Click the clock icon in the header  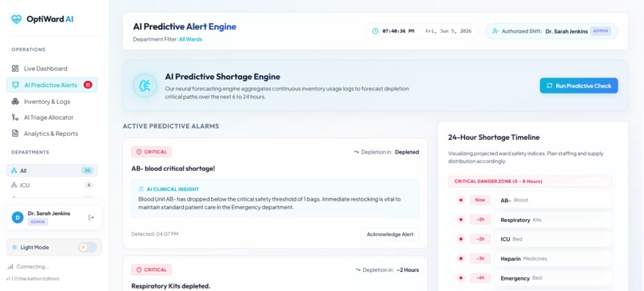tap(375, 31)
